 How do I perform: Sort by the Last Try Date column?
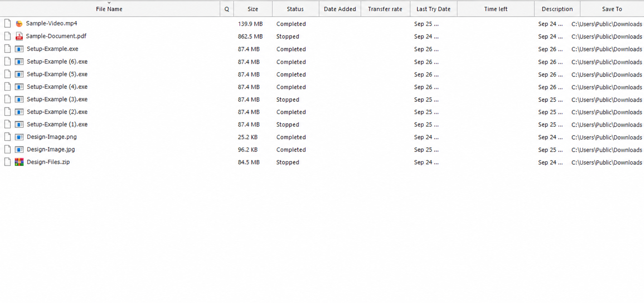(434, 9)
